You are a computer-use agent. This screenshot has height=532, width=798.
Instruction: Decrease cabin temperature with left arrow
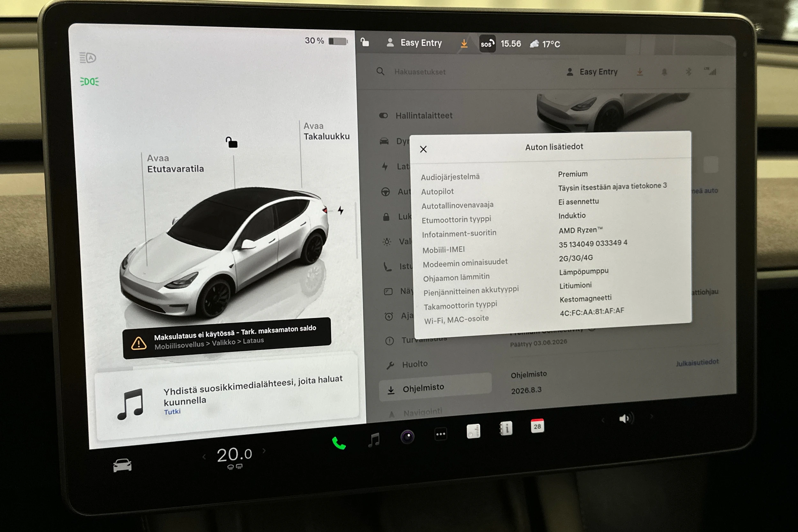click(x=204, y=457)
